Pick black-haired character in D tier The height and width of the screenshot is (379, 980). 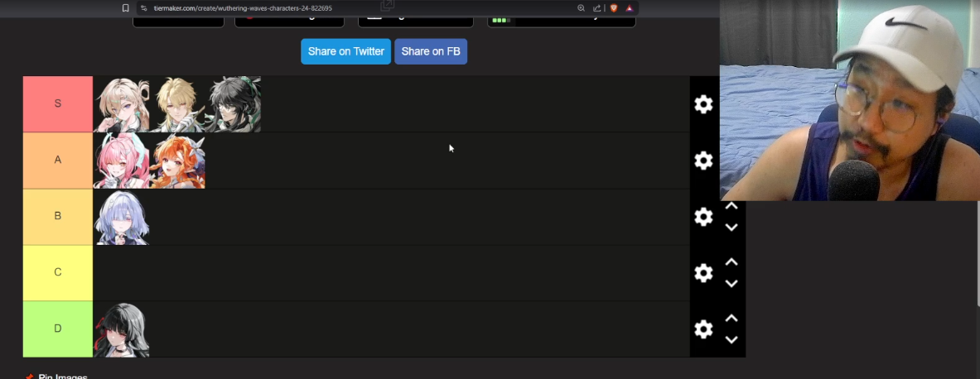121,329
